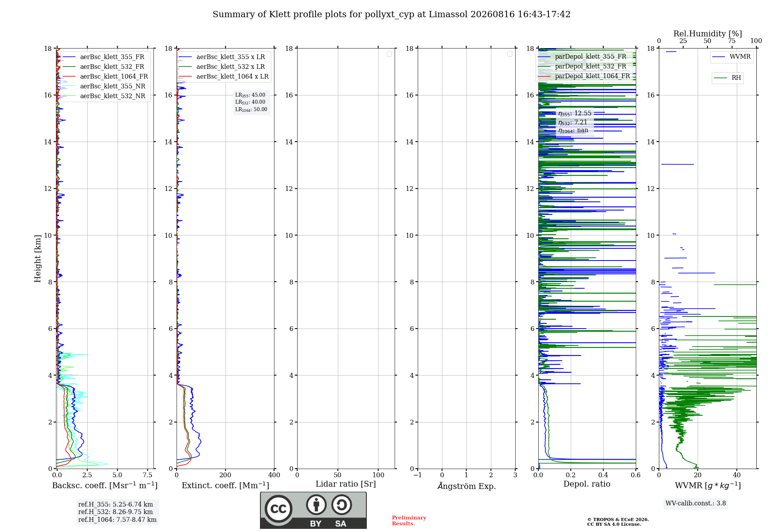
Task: Click the 'η1064: nan' annotation
Action: click(x=573, y=131)
